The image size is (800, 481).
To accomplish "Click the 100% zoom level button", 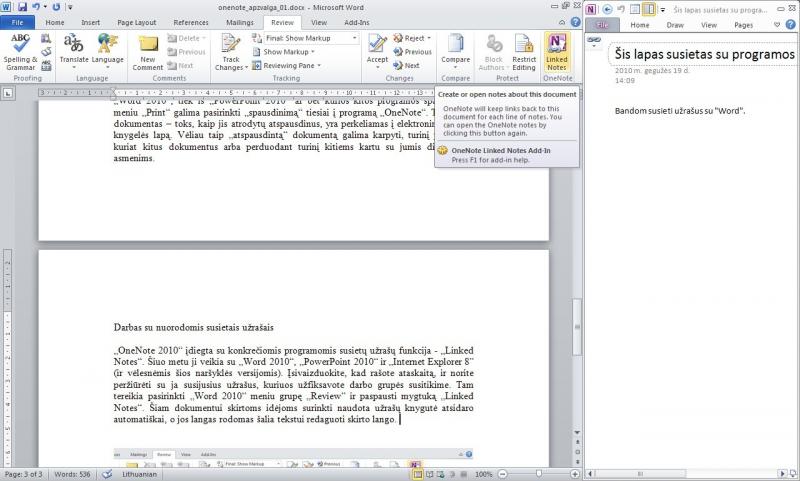I will click(483, 474).
